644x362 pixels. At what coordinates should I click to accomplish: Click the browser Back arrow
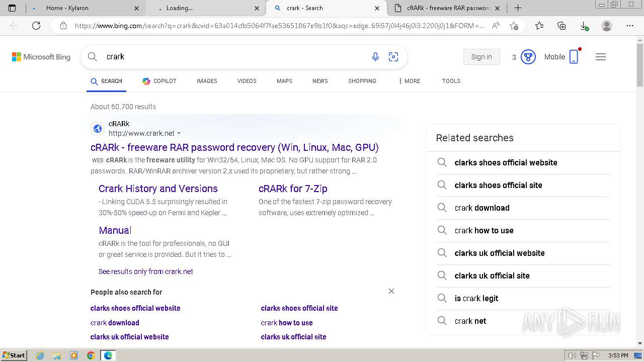[14, 26]
